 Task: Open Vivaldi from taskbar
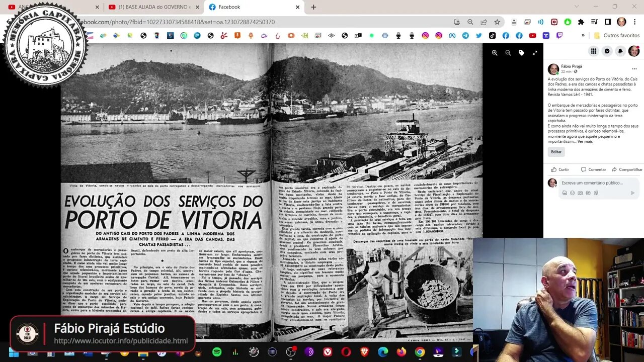click(328, 352)
